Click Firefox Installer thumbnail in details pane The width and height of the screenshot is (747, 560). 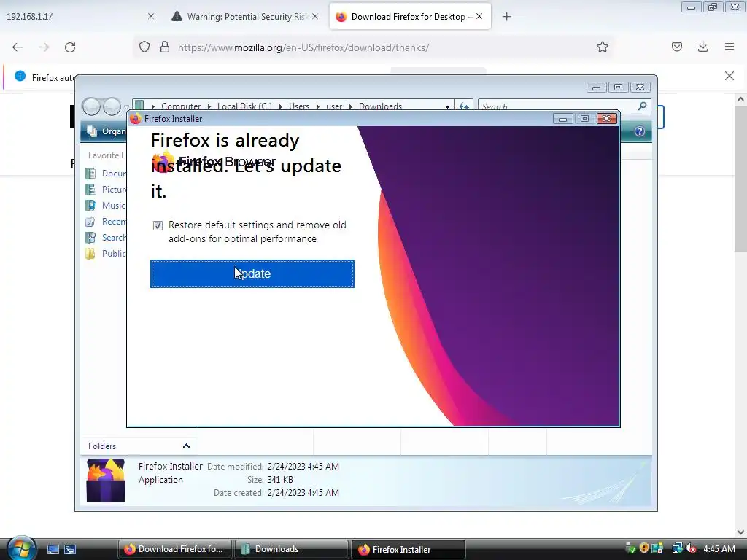pos(106,480)
